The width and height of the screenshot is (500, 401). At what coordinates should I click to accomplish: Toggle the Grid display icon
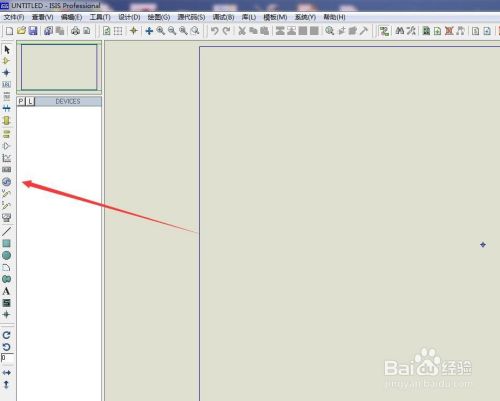[118, 31]
